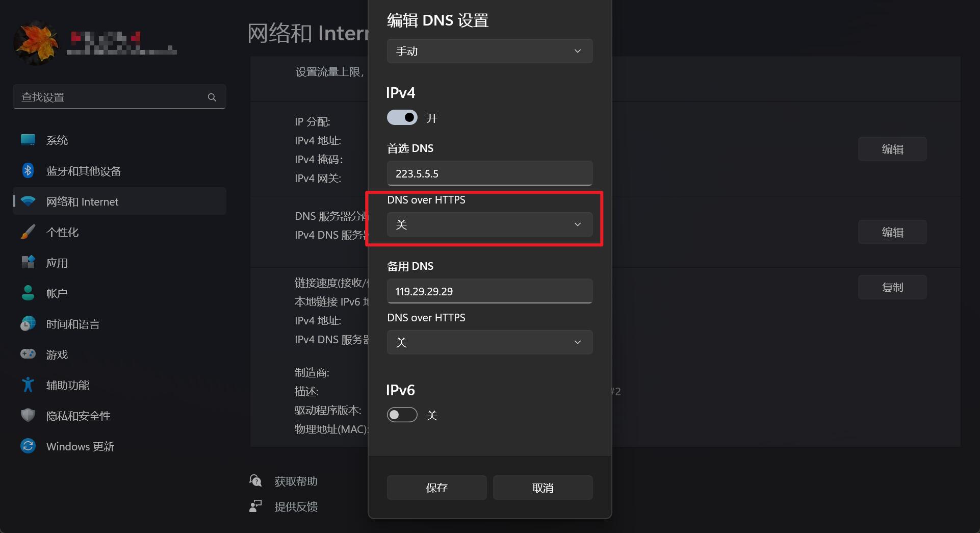Click the 保存 button
The image size is (980, 533).
[x=436, y=488]
